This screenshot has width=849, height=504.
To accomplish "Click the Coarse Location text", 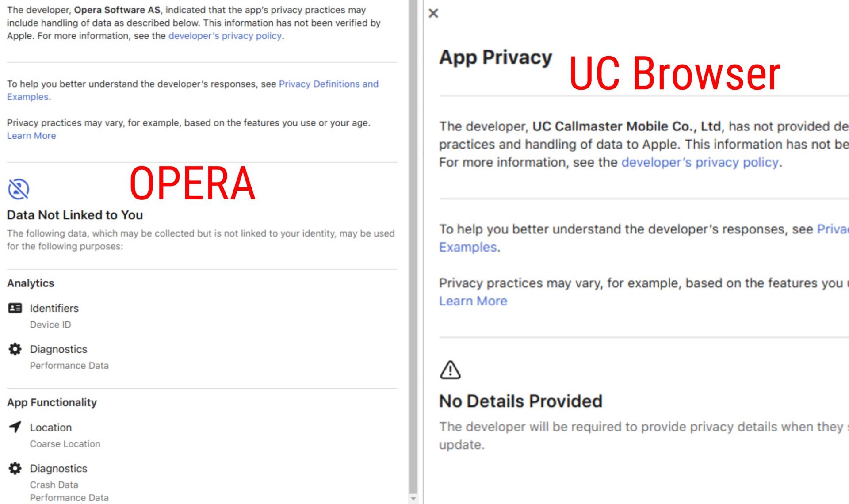I will (65, 444).
